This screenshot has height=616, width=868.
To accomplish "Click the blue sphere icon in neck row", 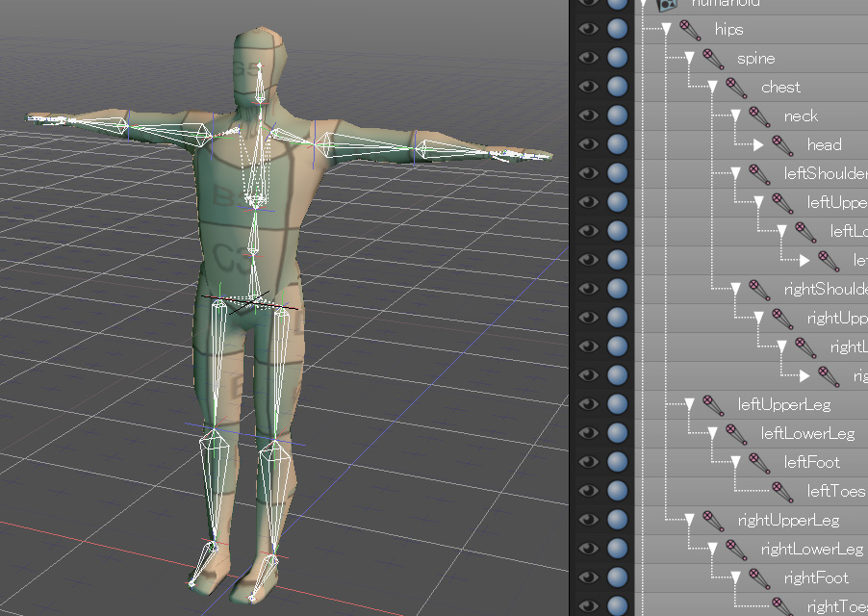I will (617, 115).
